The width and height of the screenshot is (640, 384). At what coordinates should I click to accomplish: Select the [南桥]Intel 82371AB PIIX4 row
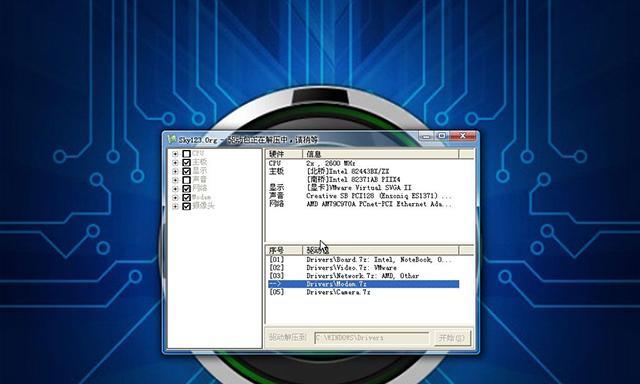pos(363,180)
